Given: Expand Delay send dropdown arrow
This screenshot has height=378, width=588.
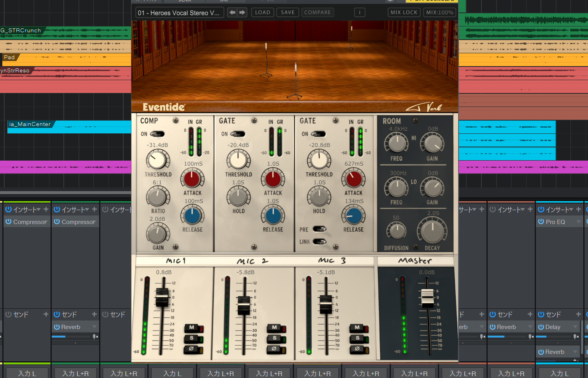Looking at the screenshot, I should (x=575, y=327).
